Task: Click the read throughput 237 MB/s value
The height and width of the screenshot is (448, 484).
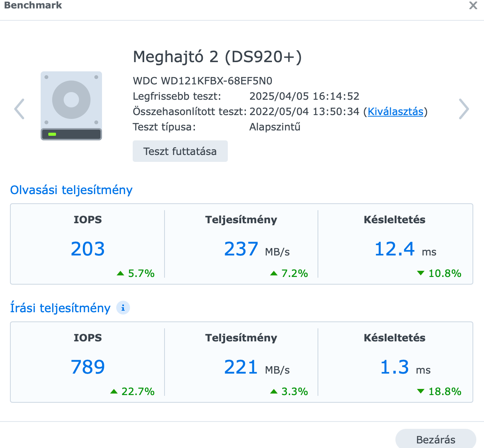Action: coord(257,249)
